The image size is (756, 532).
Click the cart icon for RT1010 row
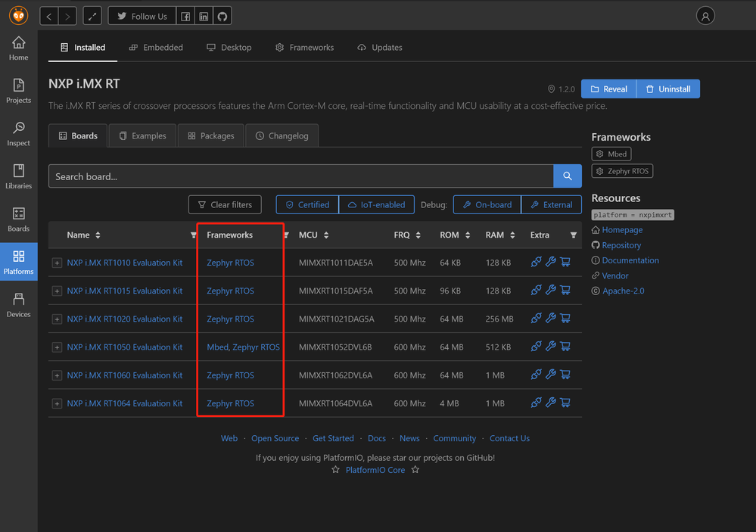click(x=565, y=262)
